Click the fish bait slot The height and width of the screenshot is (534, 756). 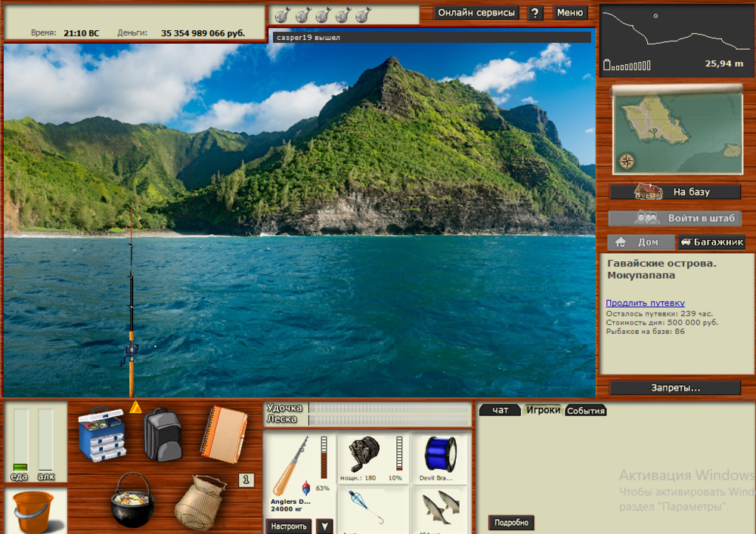(x=439, y=508)
